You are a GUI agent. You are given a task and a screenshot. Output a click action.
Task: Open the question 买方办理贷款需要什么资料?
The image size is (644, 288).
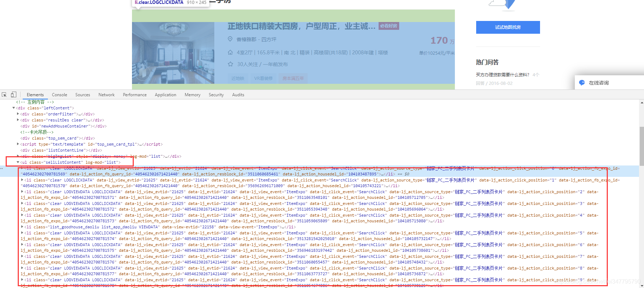click(502, 75)
